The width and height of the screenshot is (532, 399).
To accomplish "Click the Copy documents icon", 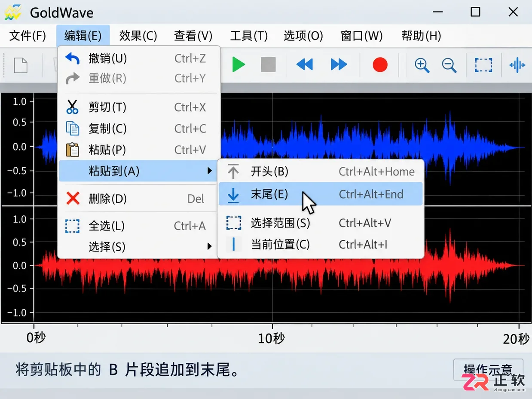I will coord(73,129).
